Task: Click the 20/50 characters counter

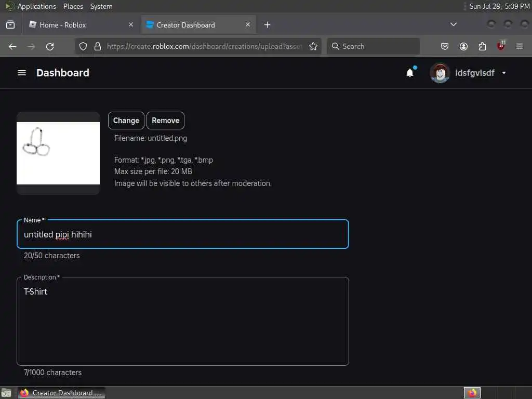Action: click(x=51, y=256)
